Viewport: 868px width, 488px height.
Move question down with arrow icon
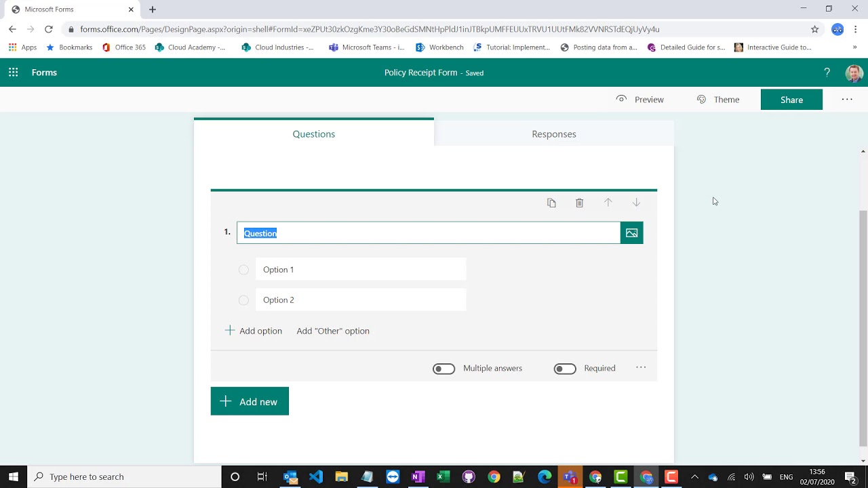636,203
